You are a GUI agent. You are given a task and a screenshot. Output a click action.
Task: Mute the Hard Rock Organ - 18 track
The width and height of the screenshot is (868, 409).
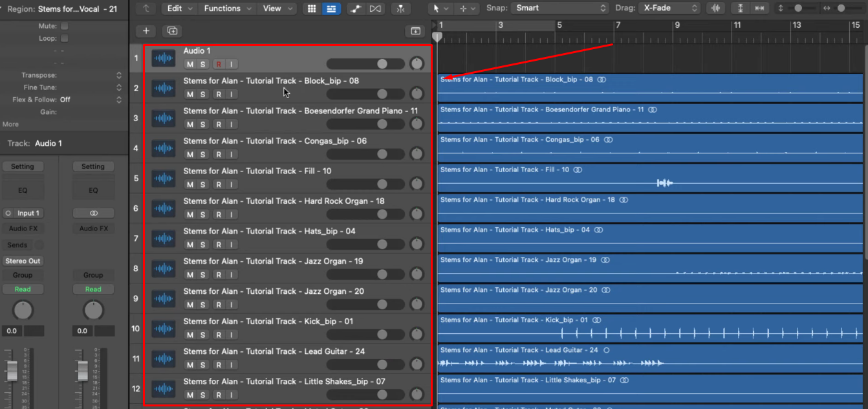point(190,214)
